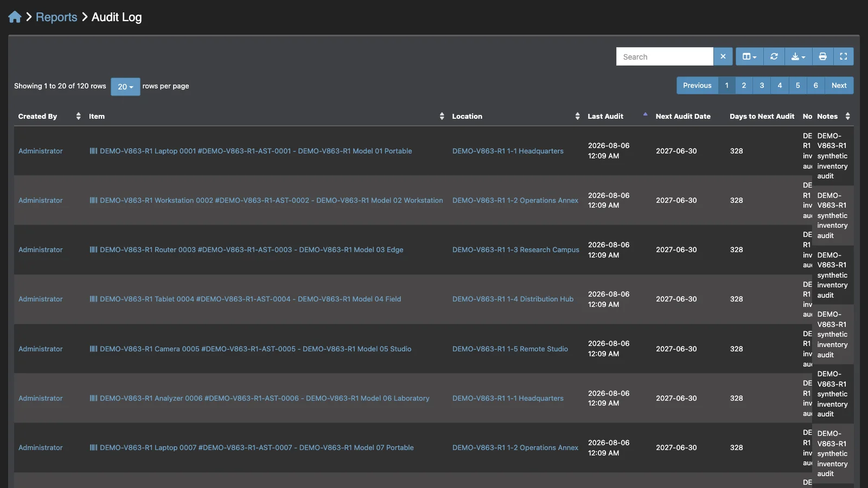Sort by the Item column header
This screenshot has height=488, width=868.
266,116
